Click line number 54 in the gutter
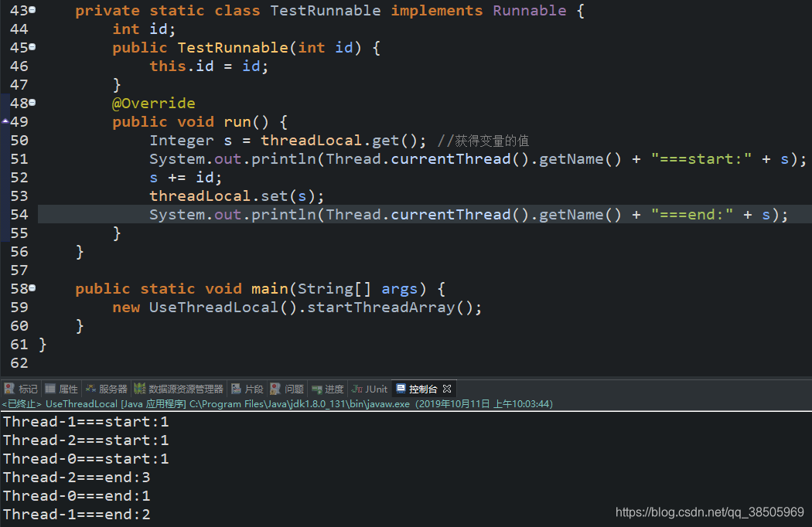The width and height of the screenshot is (812, 527). (x=19, y=214)
